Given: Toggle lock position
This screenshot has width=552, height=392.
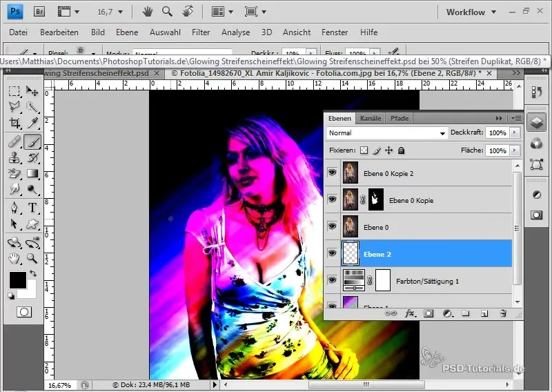Looking at the screenshot, I should click(x=388, y=150).
